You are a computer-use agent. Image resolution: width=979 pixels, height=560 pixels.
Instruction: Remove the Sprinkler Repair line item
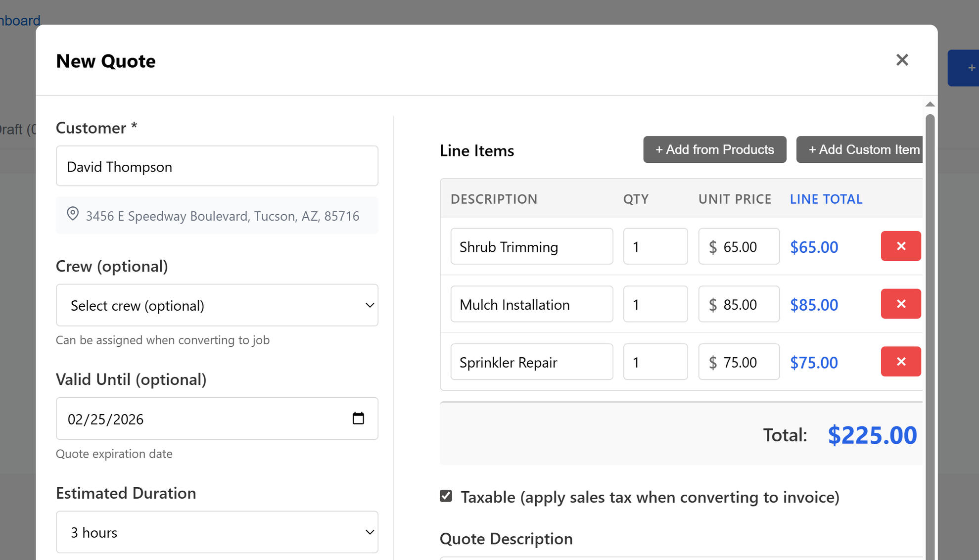click(900, 362)
